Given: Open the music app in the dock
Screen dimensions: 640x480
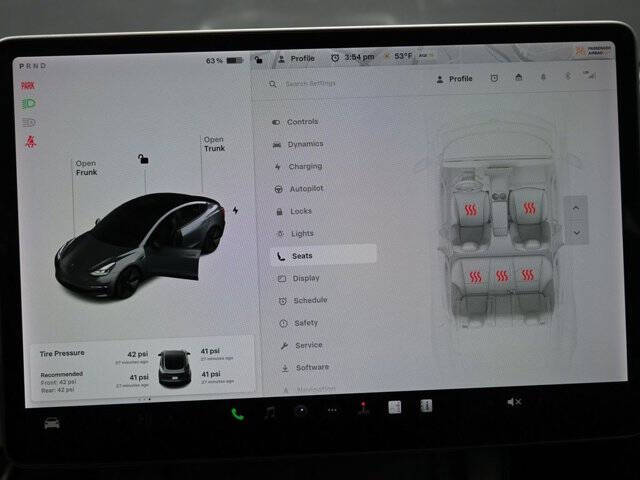Looking at the screenshot, I should (x=270, y=413).
